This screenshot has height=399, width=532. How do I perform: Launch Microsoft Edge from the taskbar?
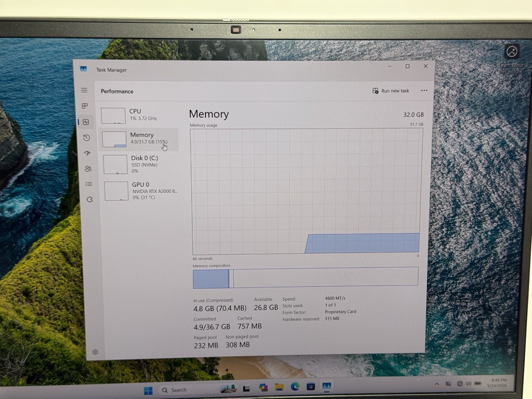click(x=295, y=387)
